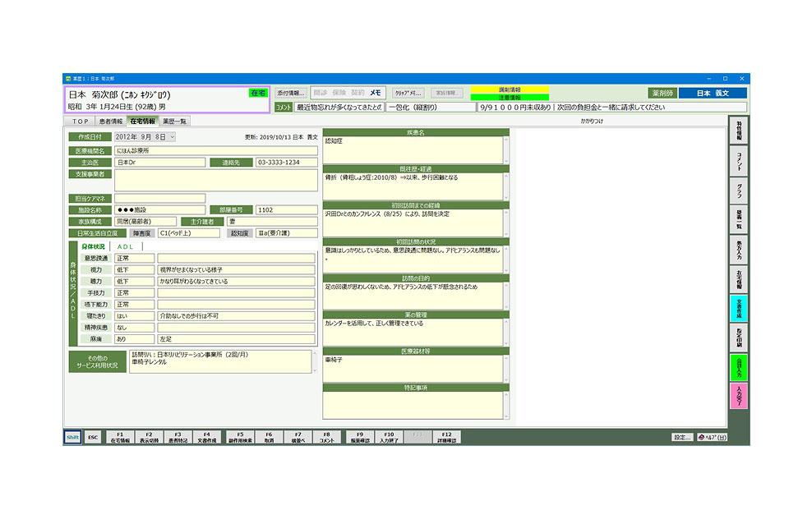Open the 作成日付 date dropdown

pos(172,137)
